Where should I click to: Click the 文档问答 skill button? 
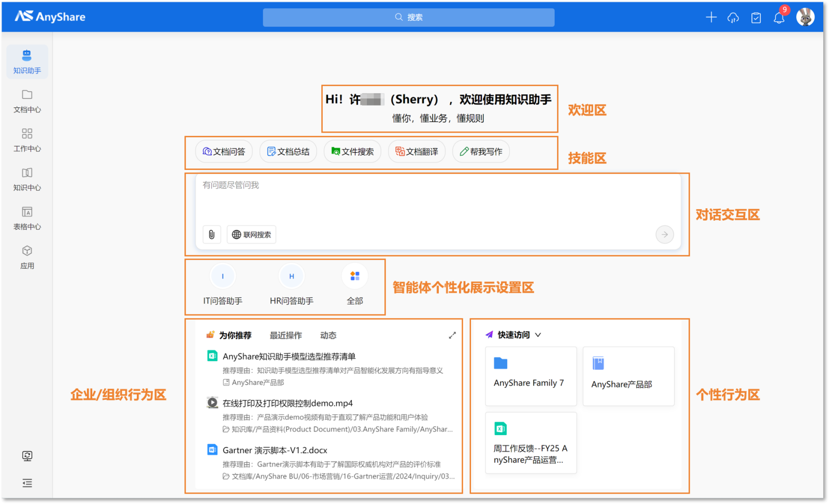pos(224,152)
